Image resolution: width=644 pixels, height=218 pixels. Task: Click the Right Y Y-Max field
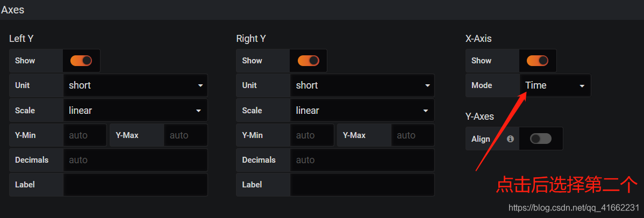[x=413, y=135]
